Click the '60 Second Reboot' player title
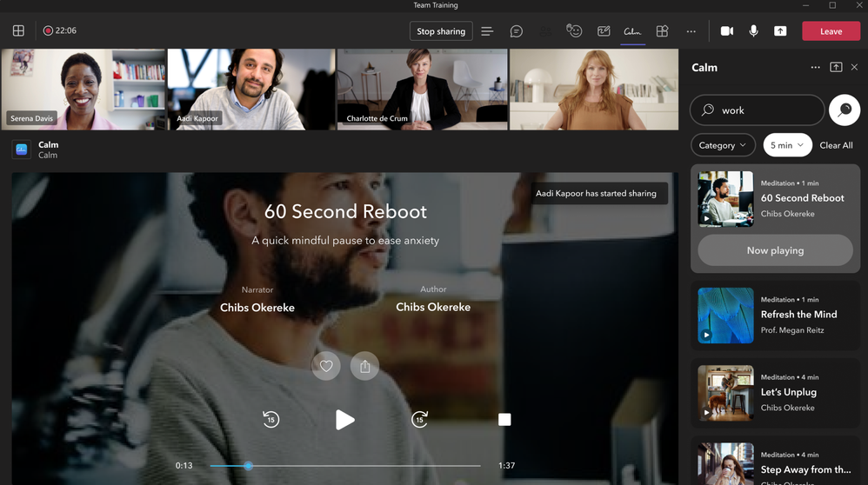This screenshot has height=485, width=868. 345,211
